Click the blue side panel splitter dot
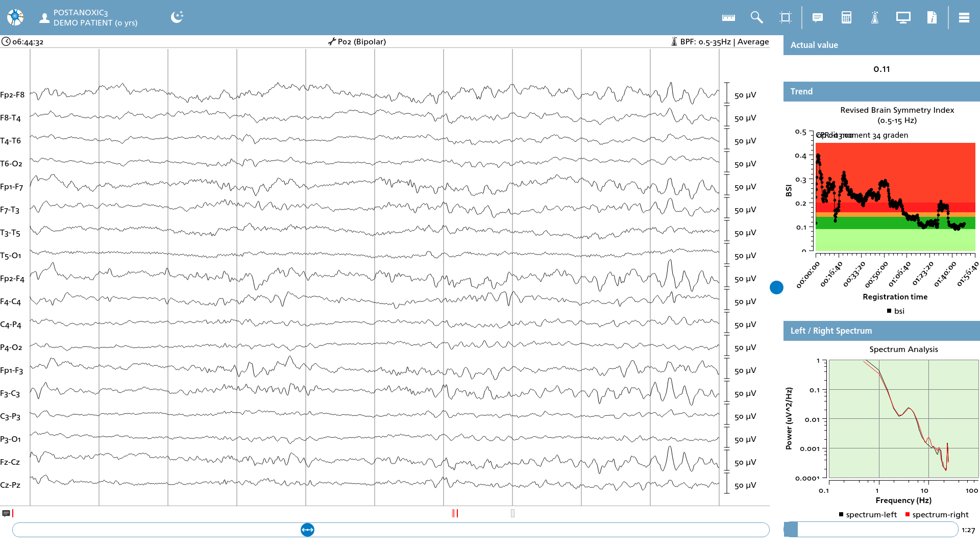Image resolution: width=980 pixels, height=551 pixels. (776, 288)
